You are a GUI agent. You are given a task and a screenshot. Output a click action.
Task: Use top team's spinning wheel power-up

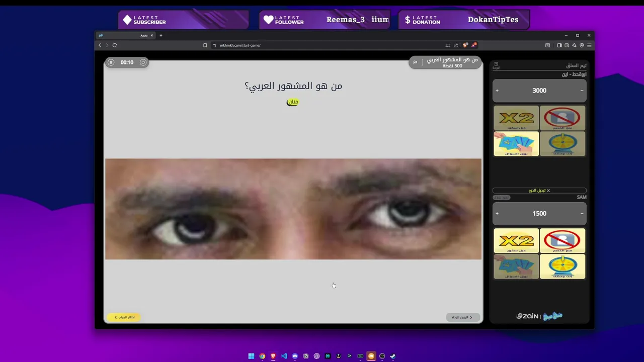(x=562, y=144)
